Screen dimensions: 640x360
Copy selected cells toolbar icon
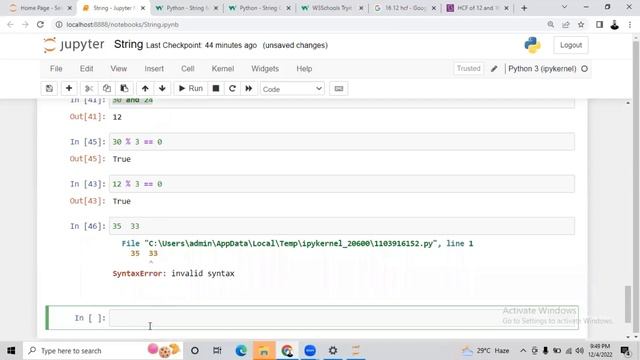pyautogui.click(x=107, y=89)
